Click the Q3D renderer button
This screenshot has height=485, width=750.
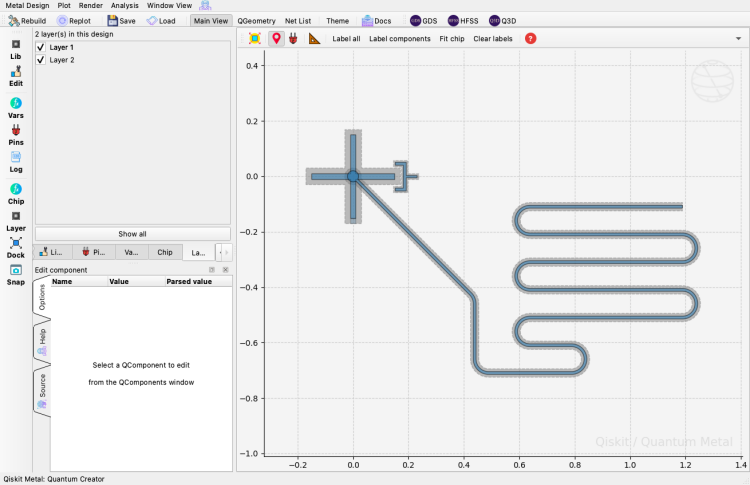[503, 21]
